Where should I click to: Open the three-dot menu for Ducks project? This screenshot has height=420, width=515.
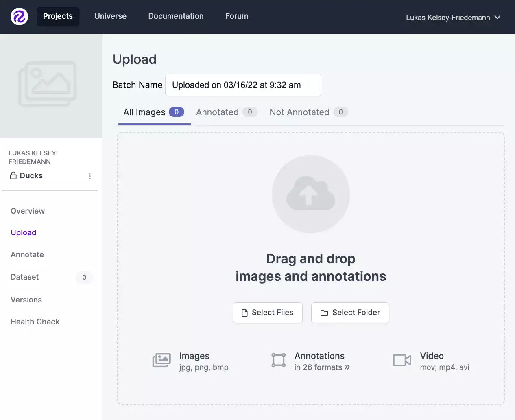(89, 176)
